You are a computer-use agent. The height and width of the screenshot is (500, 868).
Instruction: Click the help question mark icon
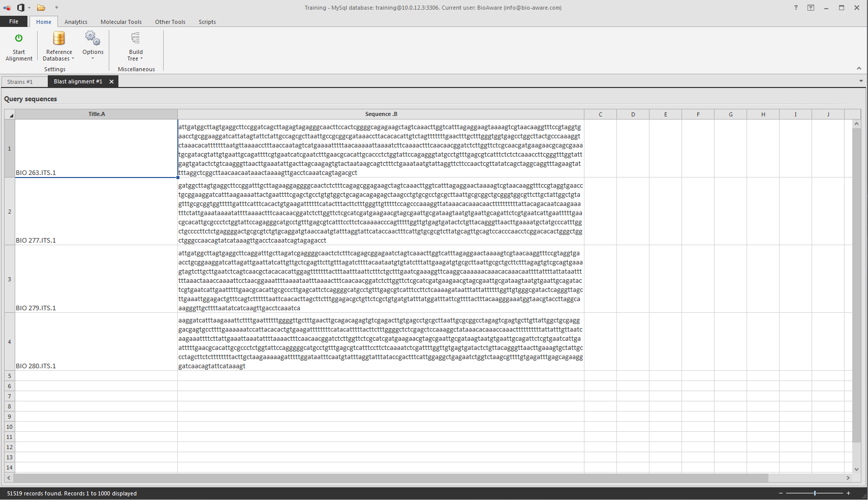[796, 8]
